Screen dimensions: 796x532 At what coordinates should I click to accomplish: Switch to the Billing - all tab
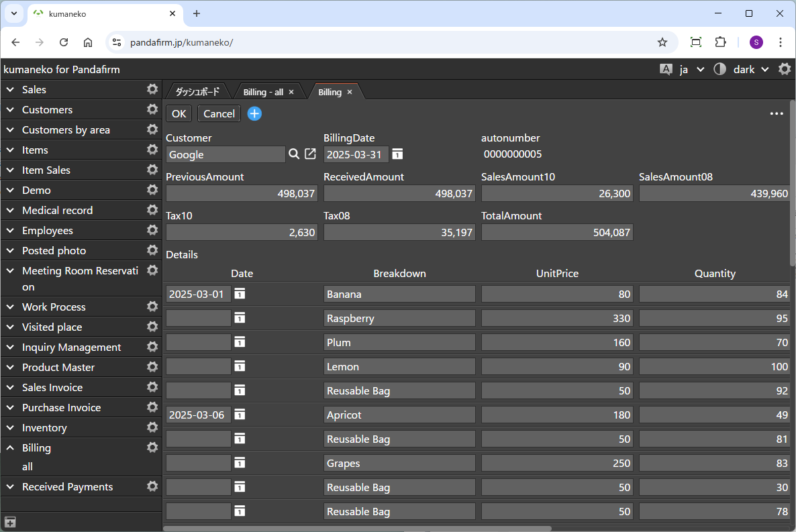click(263, 92)
